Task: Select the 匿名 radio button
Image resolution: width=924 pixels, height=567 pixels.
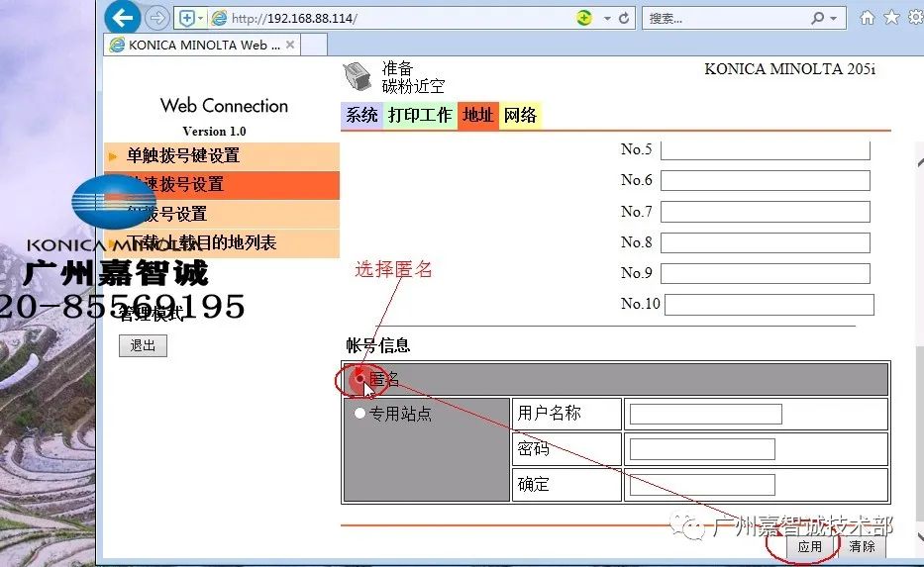Action: click(359, 379)
